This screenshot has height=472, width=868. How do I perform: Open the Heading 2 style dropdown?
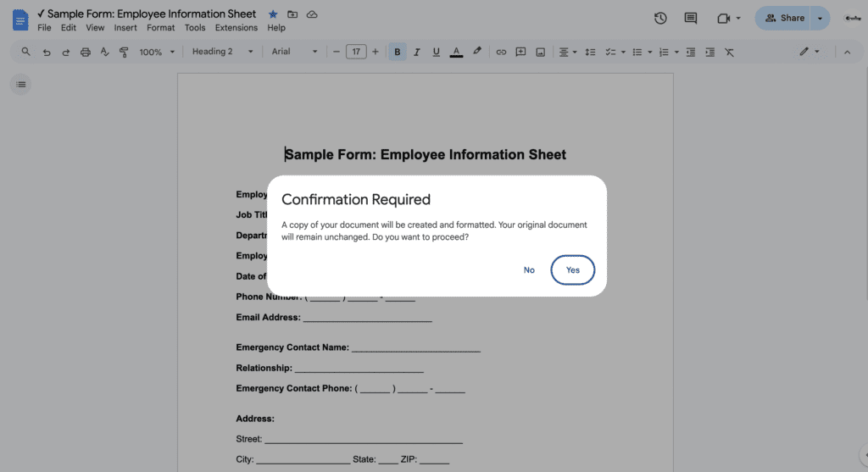tap(222, 52)
